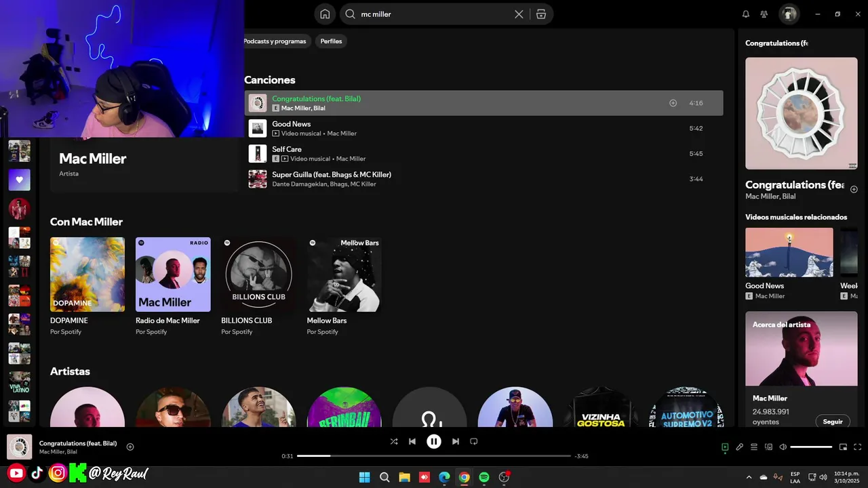Play the Good News song row
This screenshot has width=868, height=488.
click(484, 128)
